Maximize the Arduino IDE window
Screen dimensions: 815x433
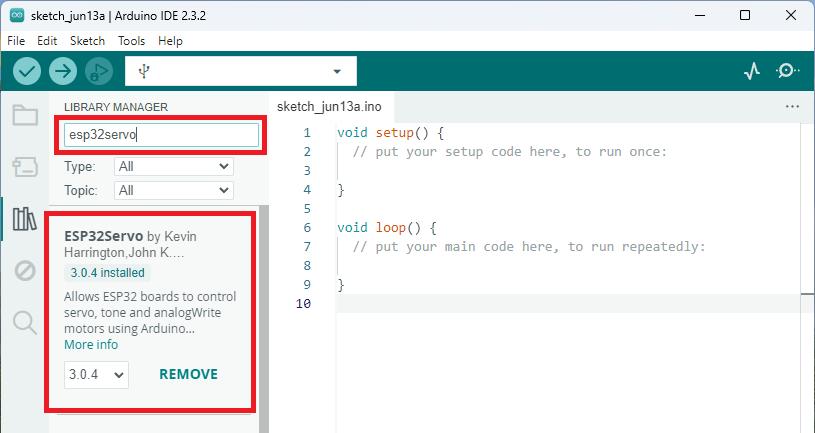pos(745,16)
